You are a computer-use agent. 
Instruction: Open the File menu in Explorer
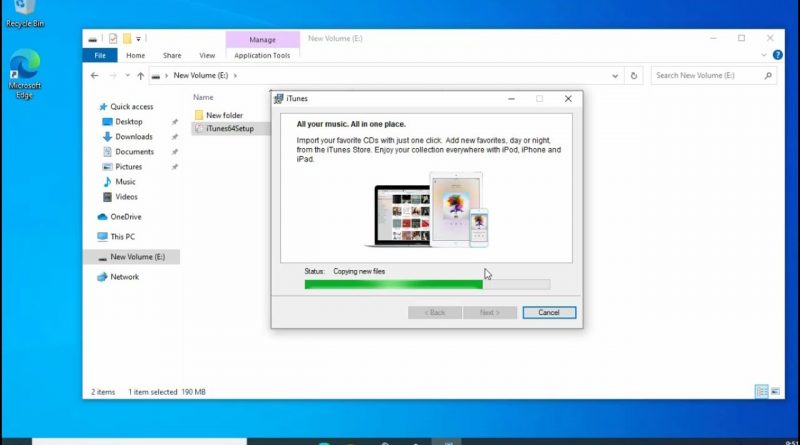tap(100, 55)
